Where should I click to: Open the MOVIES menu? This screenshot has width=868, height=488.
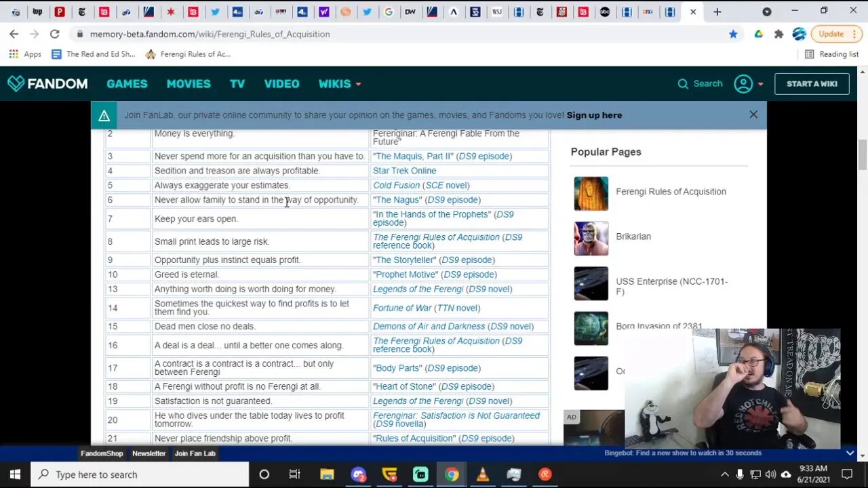pos(189,84)
